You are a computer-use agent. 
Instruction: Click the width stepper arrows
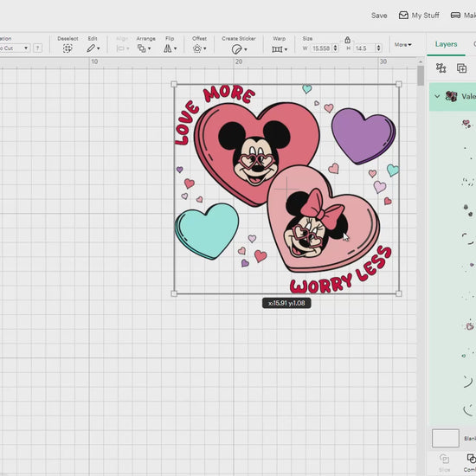[336, 48]
